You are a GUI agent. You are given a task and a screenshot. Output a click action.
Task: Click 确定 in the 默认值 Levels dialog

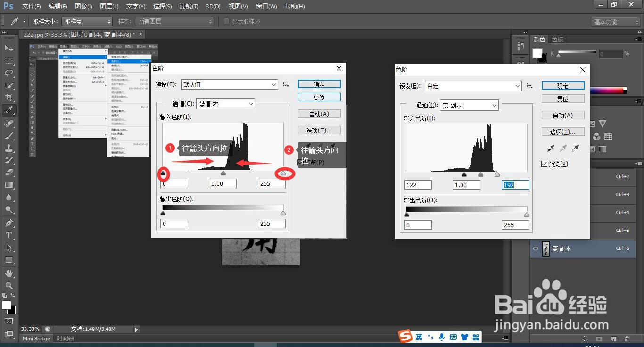(319, 84)
